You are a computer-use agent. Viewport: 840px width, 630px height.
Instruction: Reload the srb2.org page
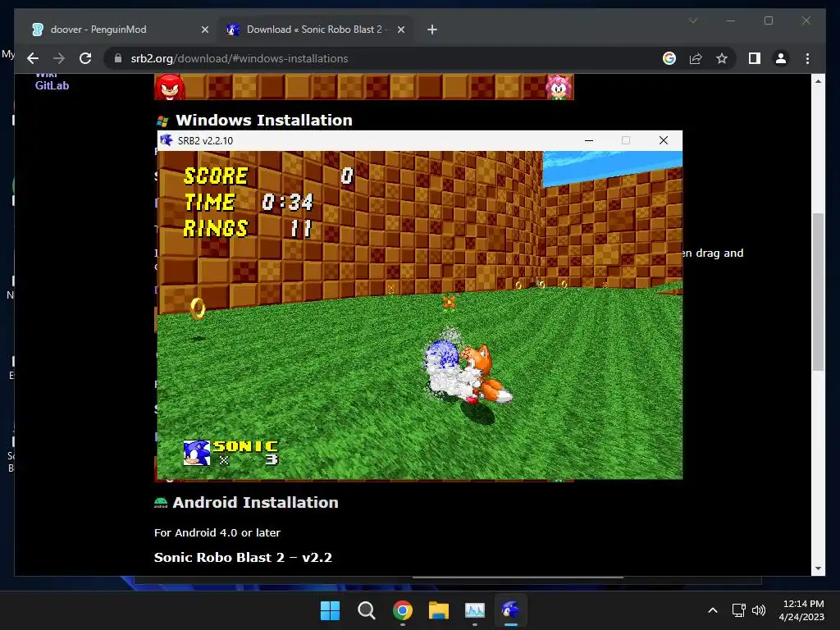coord(85,58)
